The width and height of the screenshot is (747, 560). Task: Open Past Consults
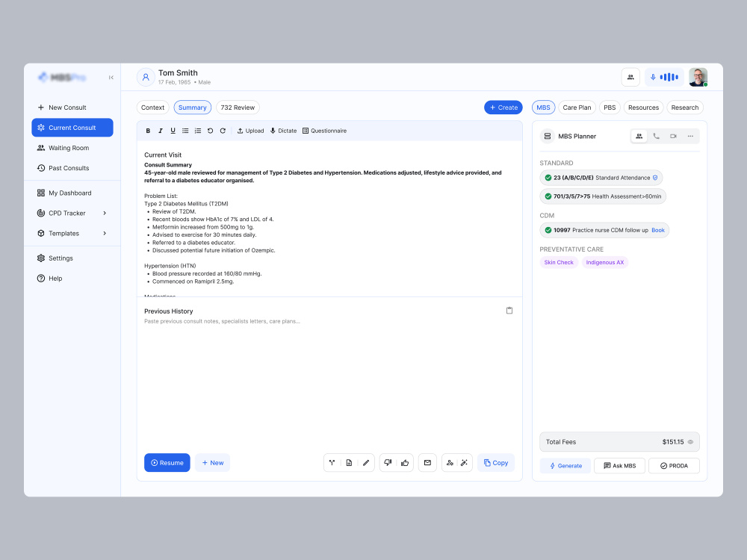pos(72,168)
